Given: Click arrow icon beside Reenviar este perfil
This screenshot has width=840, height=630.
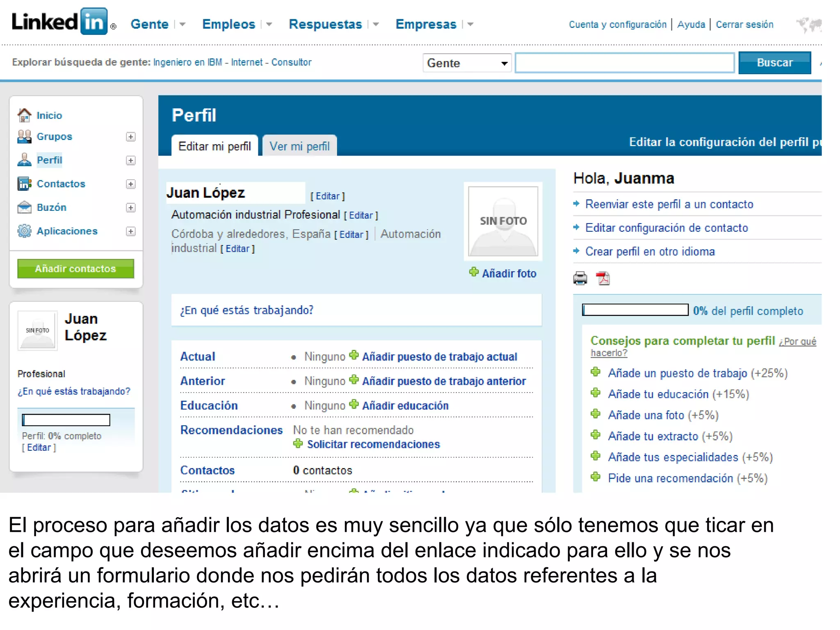Looking at the screenshot, I should [x=576, y=203].
